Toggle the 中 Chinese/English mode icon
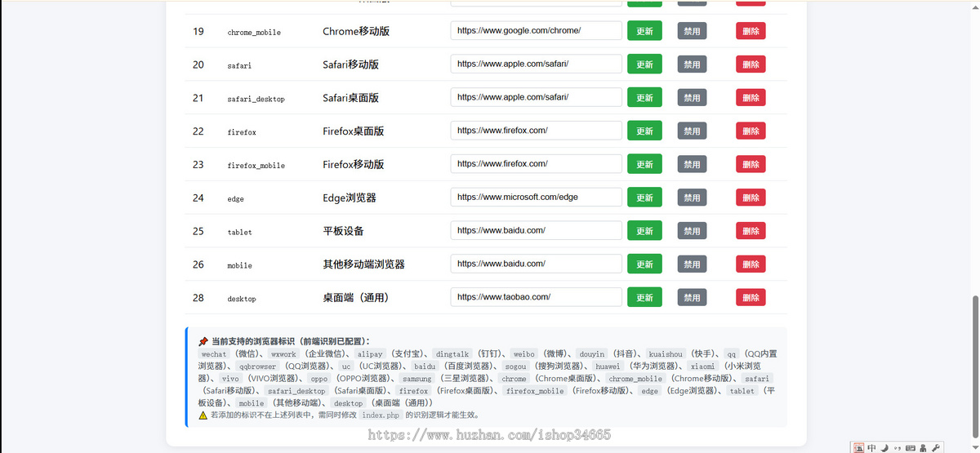The height and width of the screenshot is (453, 980). (872, 447)
